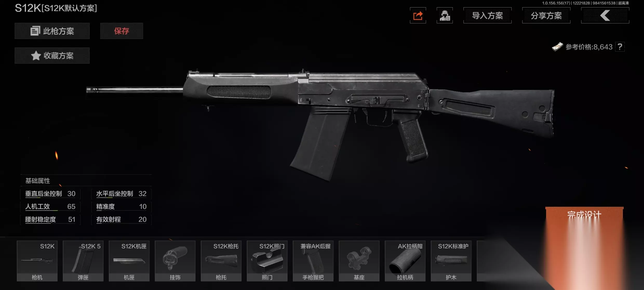Select the 基座 mount attachment slot
Image resolution: width=644 pixels, height=290 pixels.
coord(359,261)
